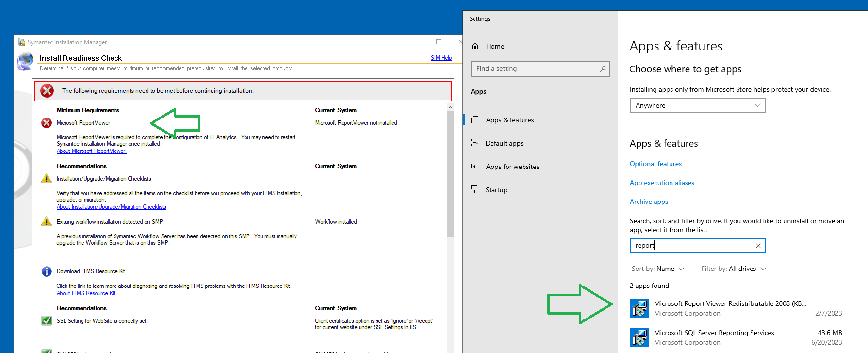Click the Optional features link

(655, 164)
